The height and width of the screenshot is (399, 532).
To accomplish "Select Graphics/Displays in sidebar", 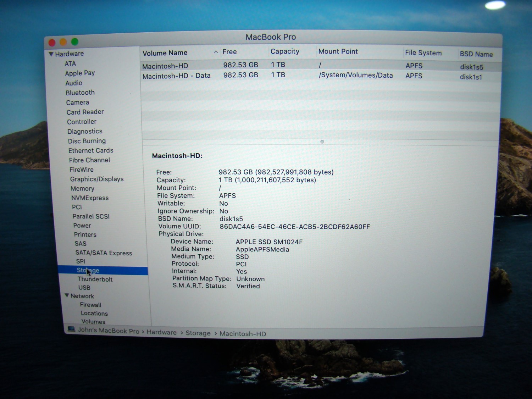I will point(96,179).
